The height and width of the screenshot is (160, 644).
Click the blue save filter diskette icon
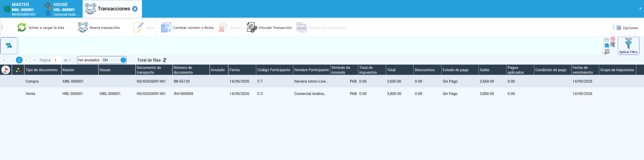coord(607,45)
